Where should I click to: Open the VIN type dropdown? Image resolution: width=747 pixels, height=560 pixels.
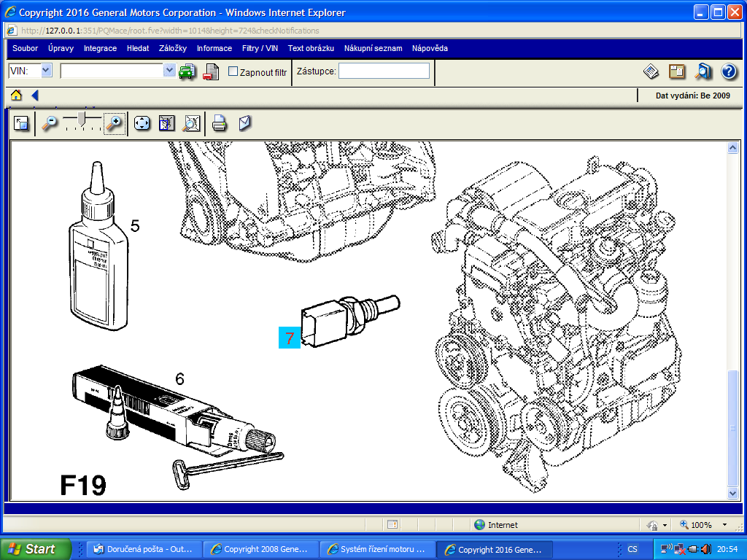pos(46,71)
